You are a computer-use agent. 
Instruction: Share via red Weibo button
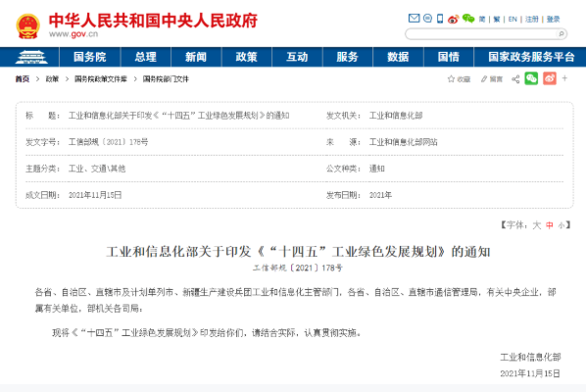(x=550, y=78)
